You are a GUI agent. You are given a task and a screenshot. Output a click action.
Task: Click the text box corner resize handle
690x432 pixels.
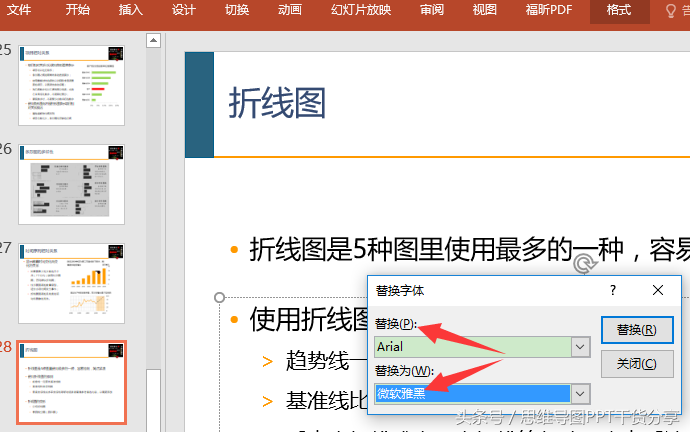(x=219, y=298)
